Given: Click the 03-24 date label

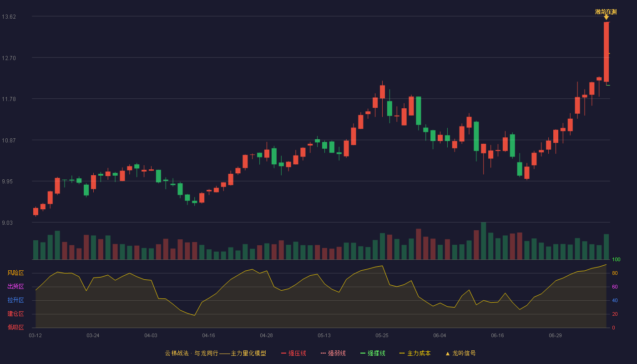Looking at the screenshot, I should pos(93,335).
